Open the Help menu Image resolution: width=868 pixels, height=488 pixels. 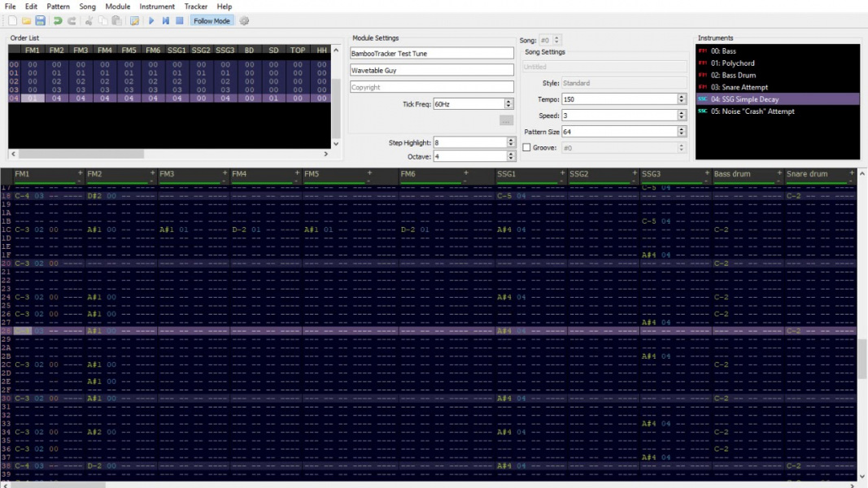(225, 7)
